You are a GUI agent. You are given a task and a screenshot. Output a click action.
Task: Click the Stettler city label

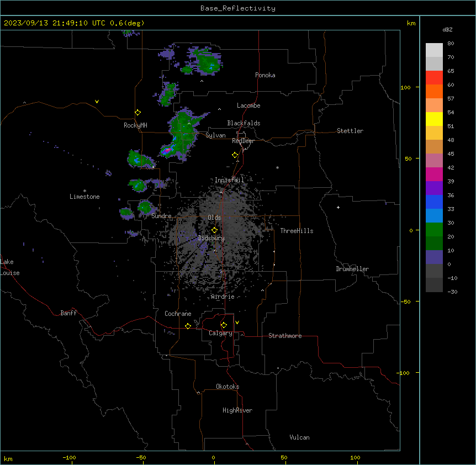click(350, 131)
